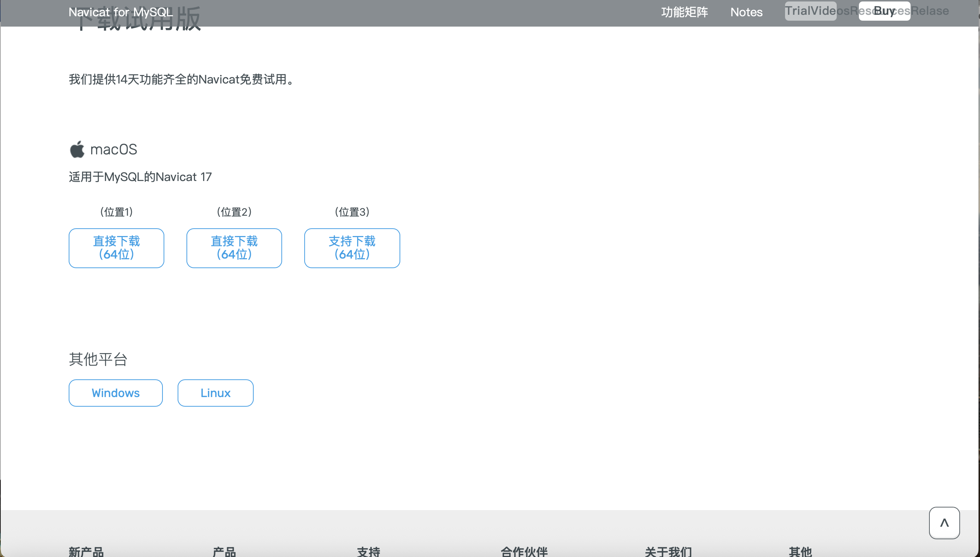Go to the Notes navigation item
The height and width of the screenshot is (557, 980).
pos(746,12)
